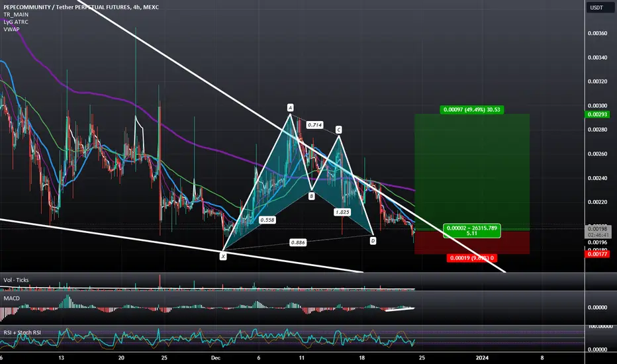
Task: Click the 13 date on time axis
Action: click(x=61, y=357)
